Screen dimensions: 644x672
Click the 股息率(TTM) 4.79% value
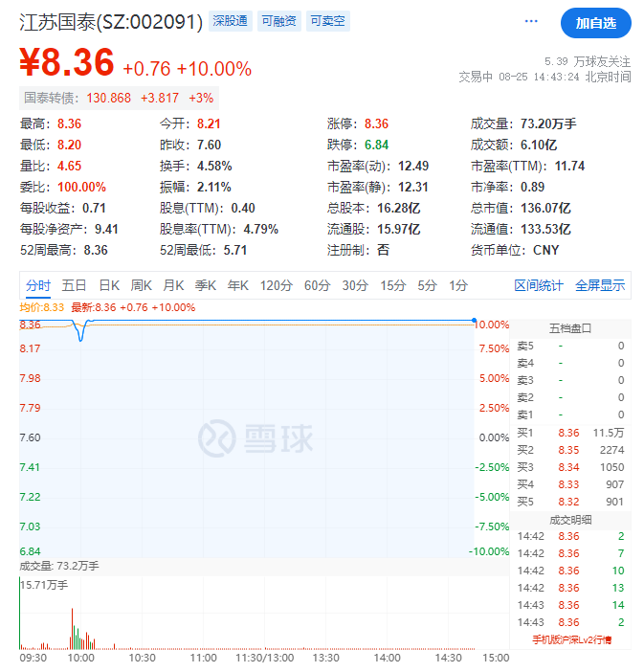(x=261, y=229)
